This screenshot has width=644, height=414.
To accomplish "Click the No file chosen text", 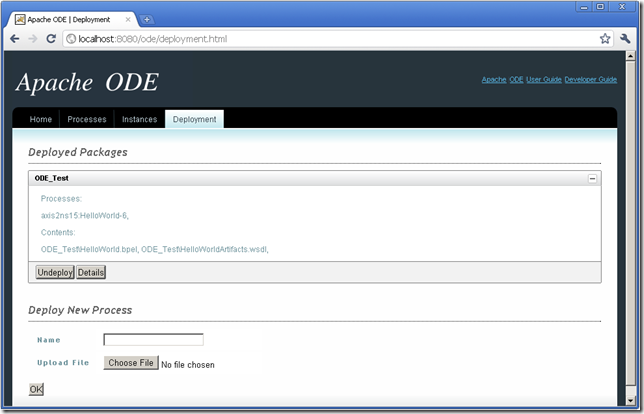I will pyautogui.click(x=188, y=365).
